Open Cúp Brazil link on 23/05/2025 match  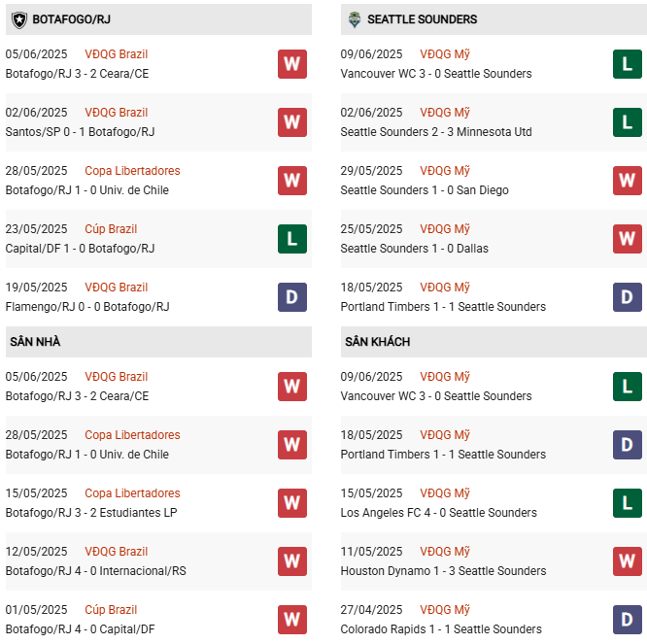coord(111,229)
